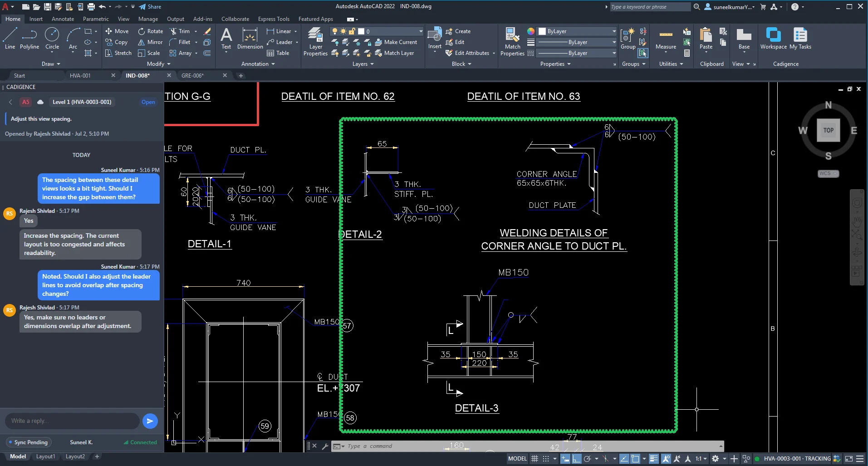Activate the Rotate command
Image resolution: width=868 pixels, height=466 pixels.
coord(150,31)
